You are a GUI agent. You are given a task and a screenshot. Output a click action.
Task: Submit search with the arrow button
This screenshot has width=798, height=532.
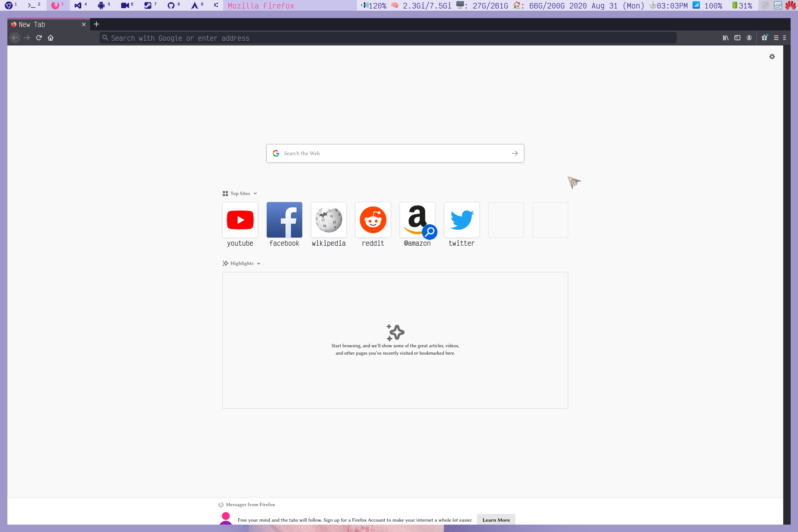coord(515,153)
